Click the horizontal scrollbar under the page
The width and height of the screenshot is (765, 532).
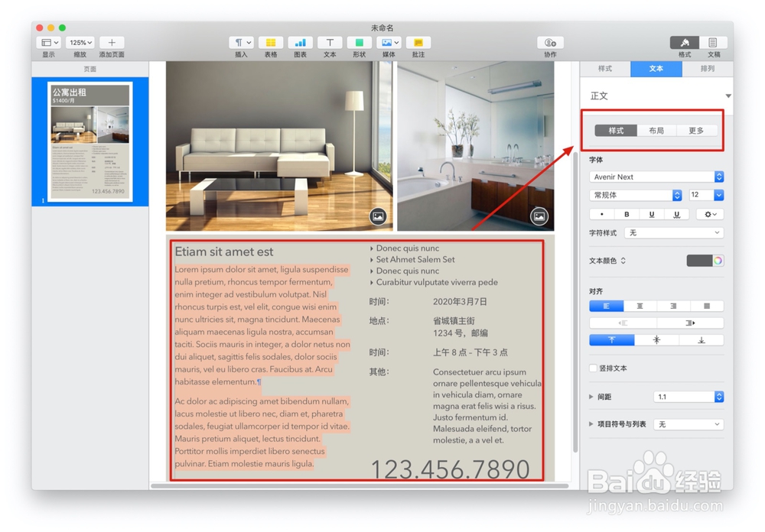(x=360, y=485)
